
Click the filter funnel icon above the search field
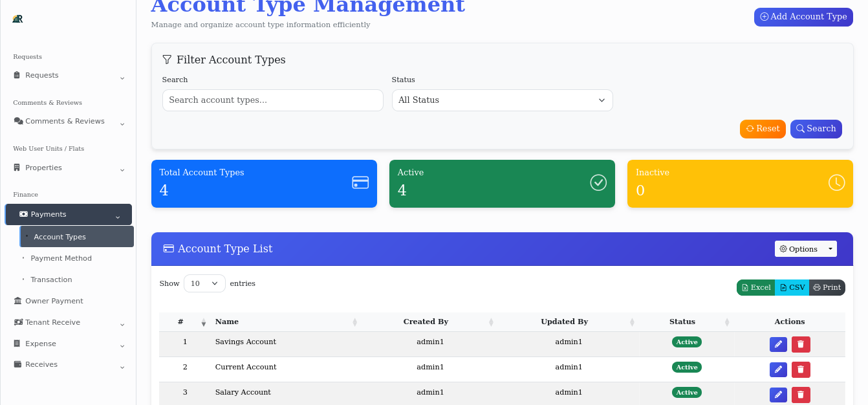click(168, 59)
